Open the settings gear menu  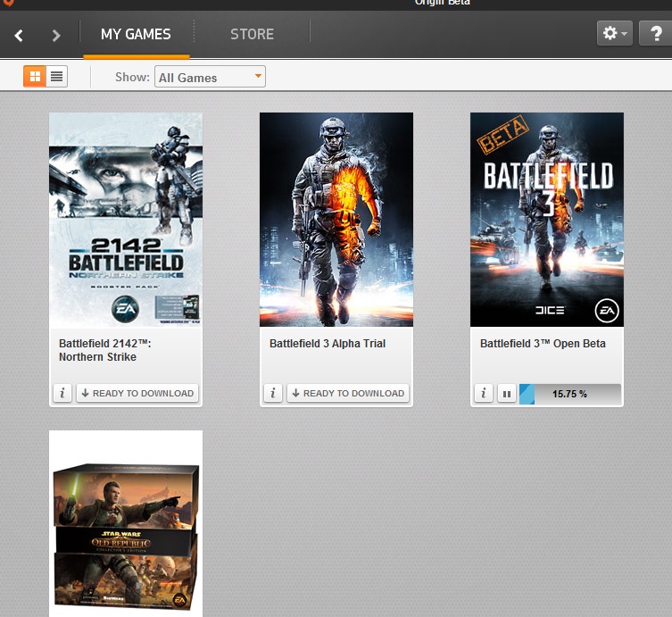point(615,33)
